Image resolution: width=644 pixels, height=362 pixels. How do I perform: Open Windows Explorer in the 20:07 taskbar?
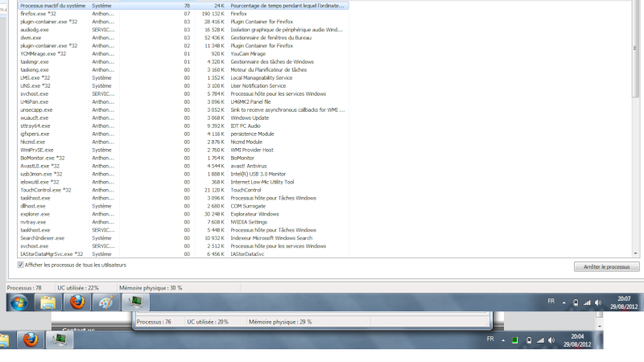(x=48, y=302)
